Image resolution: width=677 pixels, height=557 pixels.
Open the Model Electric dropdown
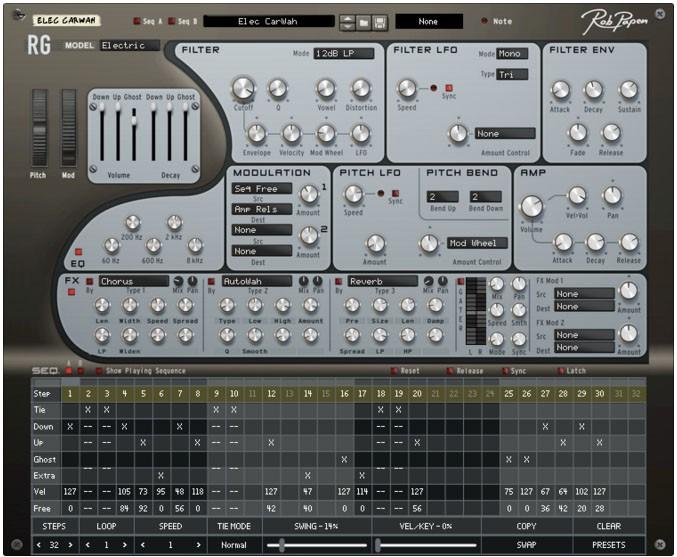pos(129,45)
